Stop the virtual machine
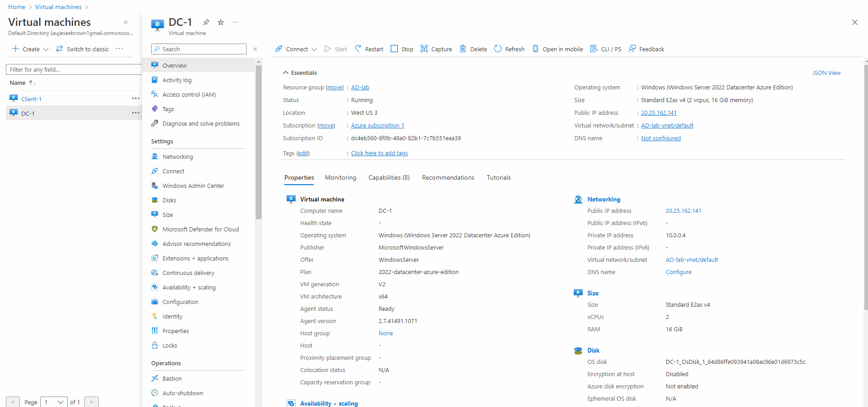Screen dimensions: 868x407 pos(402,49)
